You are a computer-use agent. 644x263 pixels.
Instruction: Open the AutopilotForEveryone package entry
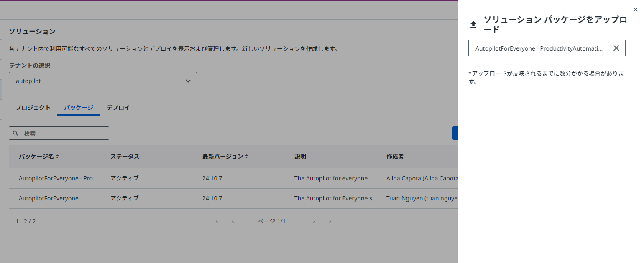[x=49, y=198]
